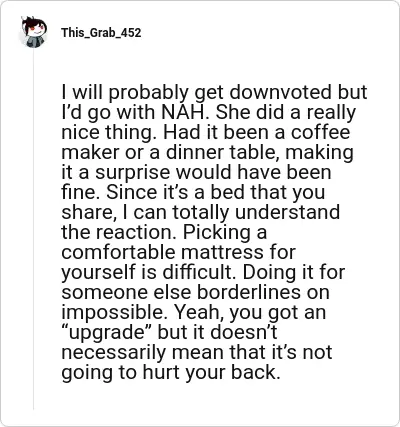Collapse the comment using the vertical thread line

pos(33,230)
